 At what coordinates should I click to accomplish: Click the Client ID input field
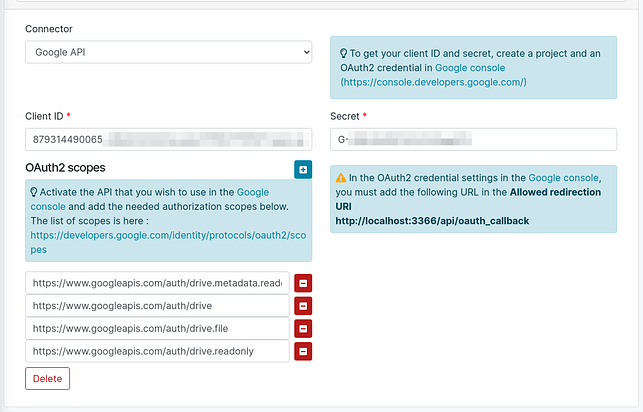point(168,139)
